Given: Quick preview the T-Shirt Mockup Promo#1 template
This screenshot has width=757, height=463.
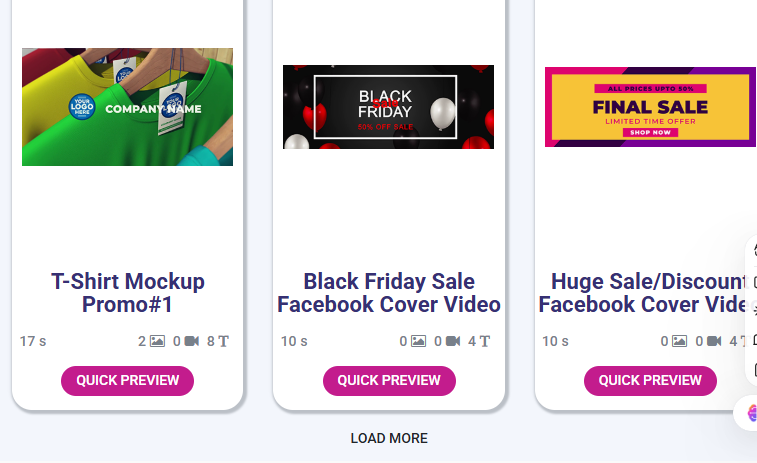Looking at the screenshot, I should tap(127, 380).
